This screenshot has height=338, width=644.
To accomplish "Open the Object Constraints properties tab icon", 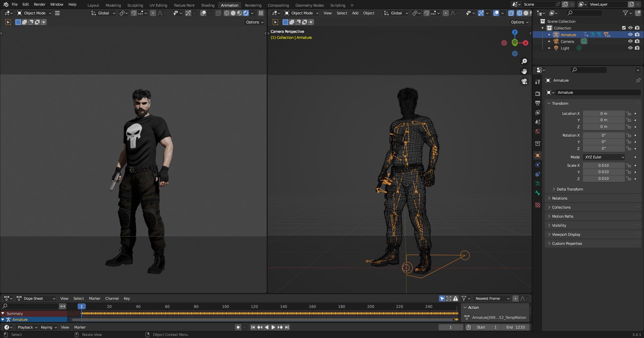I will click(x=538, y=174).
